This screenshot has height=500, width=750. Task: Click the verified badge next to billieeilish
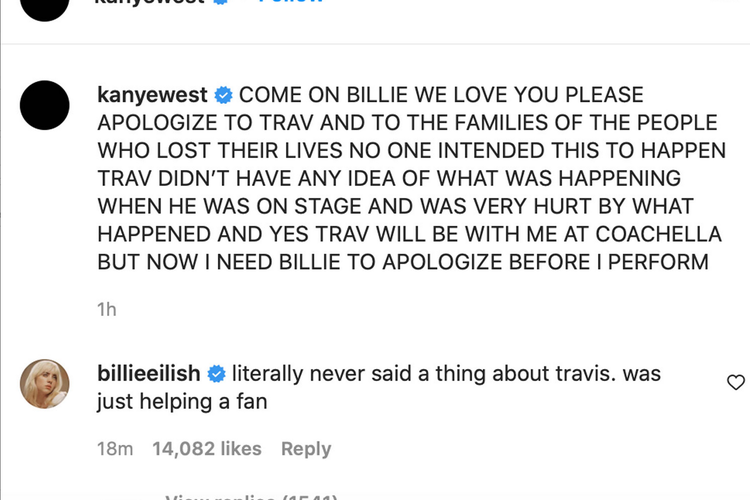[x=217, y=375]
